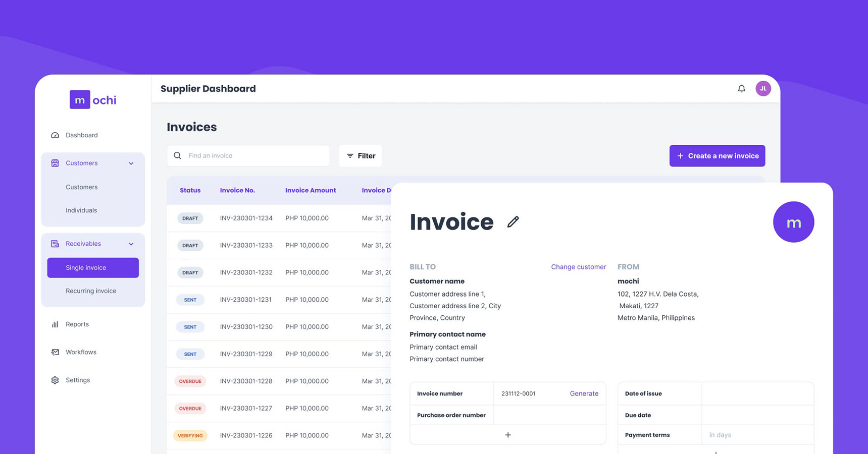Click the pencil edit icon beside Invoice
Viewport: 868px width, 454px height.
[513, 221]
